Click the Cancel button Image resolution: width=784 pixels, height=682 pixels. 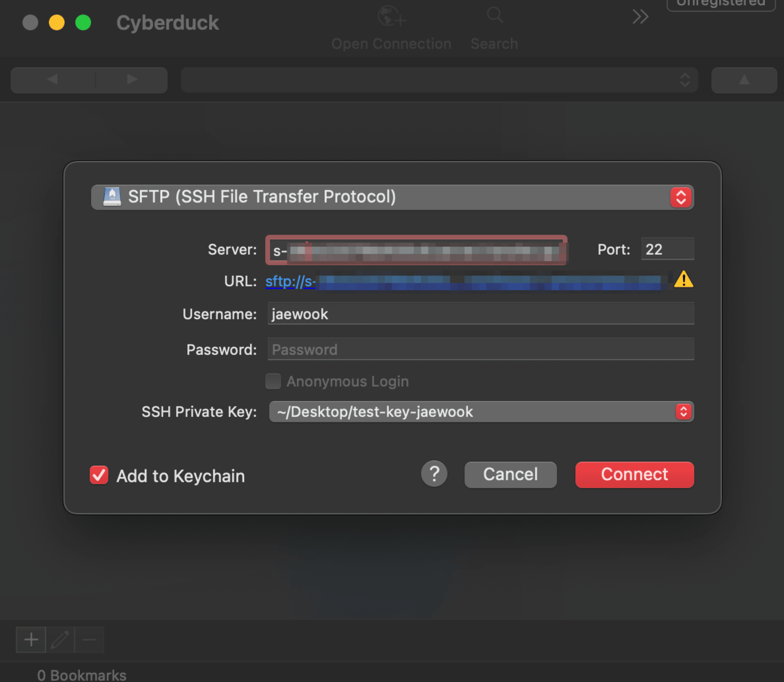511,475
